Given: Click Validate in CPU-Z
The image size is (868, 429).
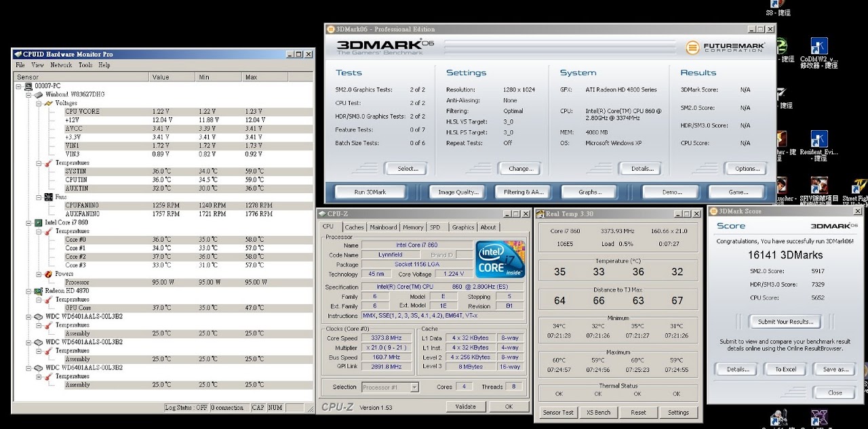Looking at the screenshot, I should (465, 407).
